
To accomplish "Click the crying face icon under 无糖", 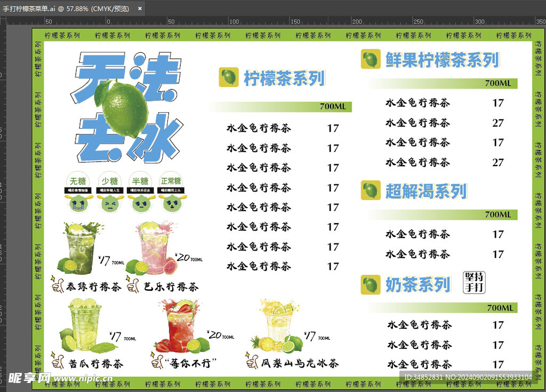I will click(78, 202).
